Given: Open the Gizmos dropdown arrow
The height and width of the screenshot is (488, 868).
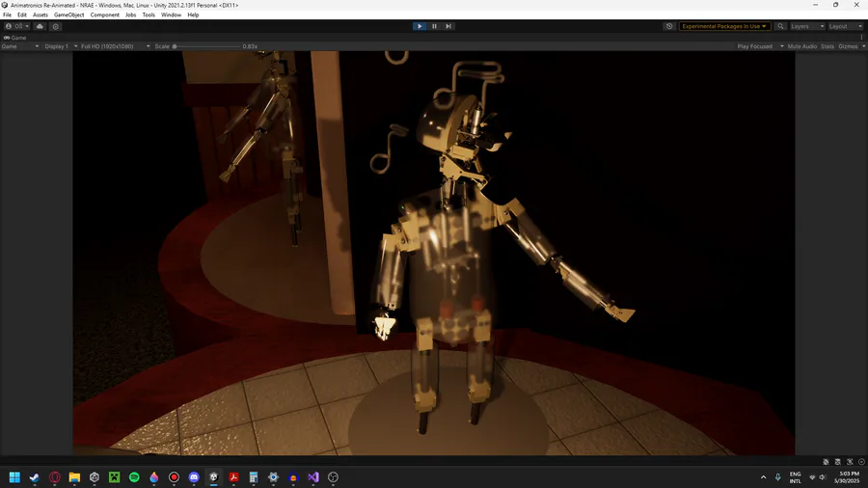Looking at the screenshot, I should [863, 46].
